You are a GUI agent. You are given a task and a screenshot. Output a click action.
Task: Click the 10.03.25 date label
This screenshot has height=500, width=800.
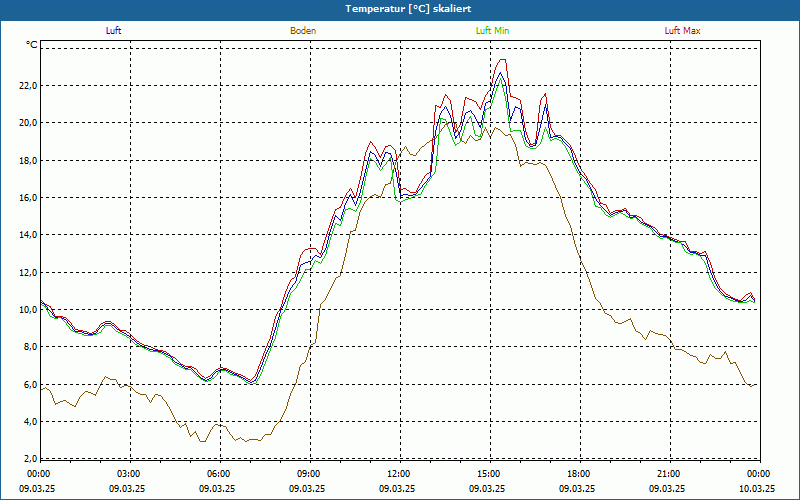pyautogui.click(x=757, y=488)
